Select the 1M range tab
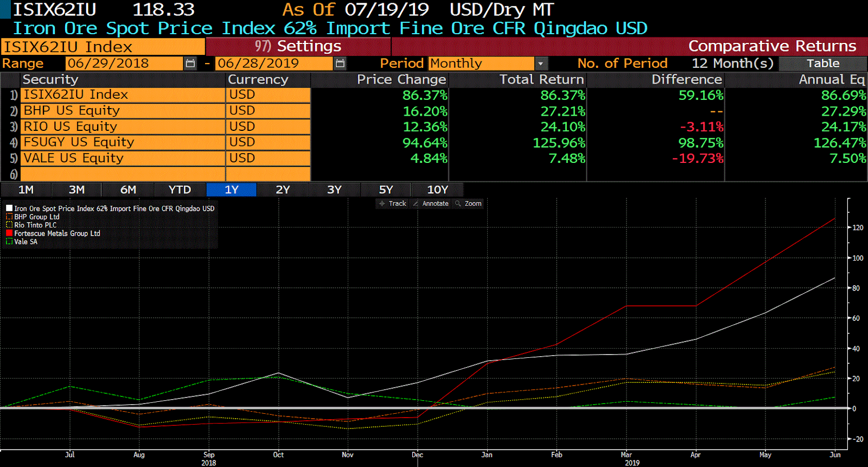Screen dimensions: 868x467 click(26, 190)
